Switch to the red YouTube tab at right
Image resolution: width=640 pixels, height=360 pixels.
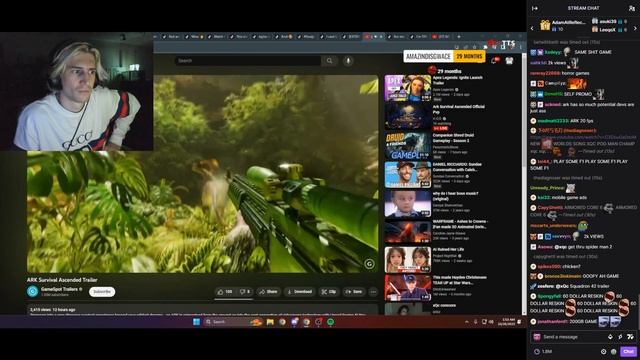point(441,37)
